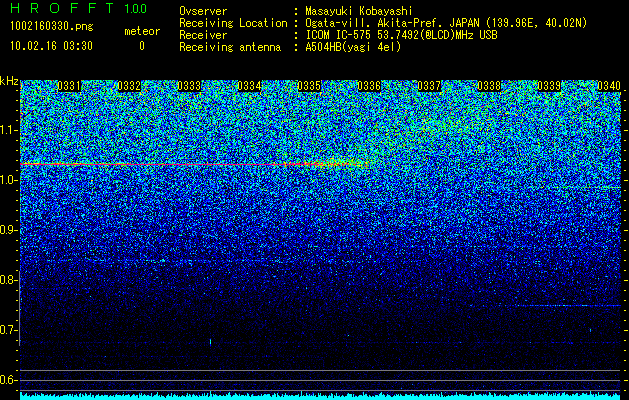The height and width of the screenshot is (400, 629).
Task: Click the name Masayuki Kobayashi
Action: 359,11
